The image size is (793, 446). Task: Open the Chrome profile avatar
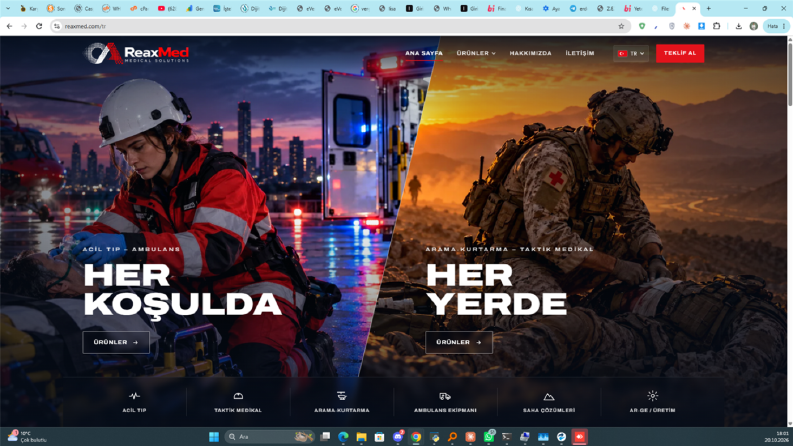point(754,26)
